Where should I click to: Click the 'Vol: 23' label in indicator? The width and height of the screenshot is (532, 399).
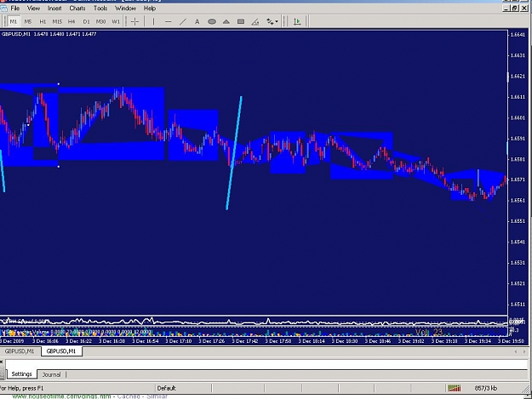(x=429, y=332)
